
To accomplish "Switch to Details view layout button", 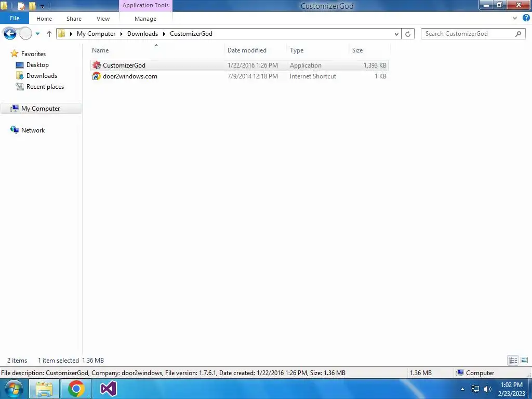I will [513, 360].
